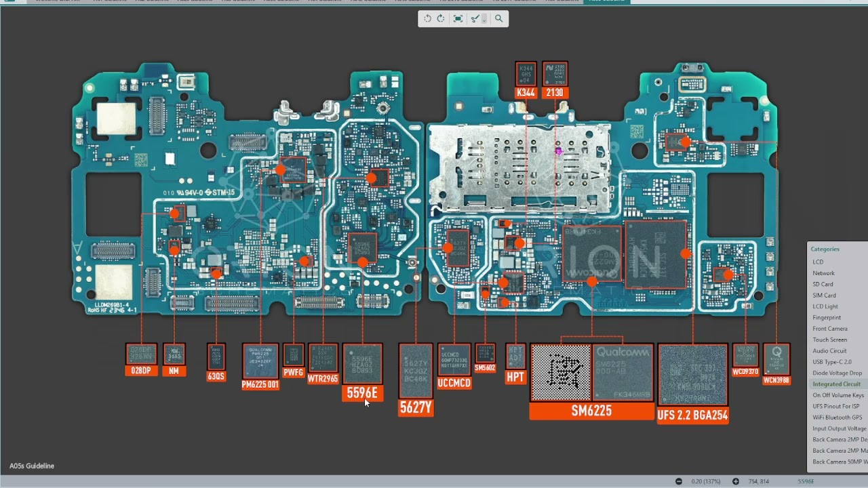Select the UFS 2.2 BGA254 memory thumbnail
The height and width of the screenshot is (488, 868).
(x=692, y=375)
